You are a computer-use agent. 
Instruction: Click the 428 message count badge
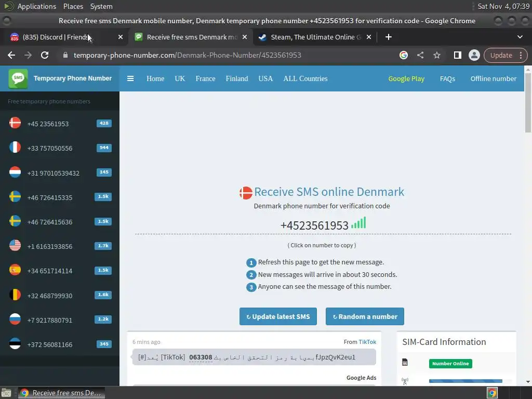point(104,123)
